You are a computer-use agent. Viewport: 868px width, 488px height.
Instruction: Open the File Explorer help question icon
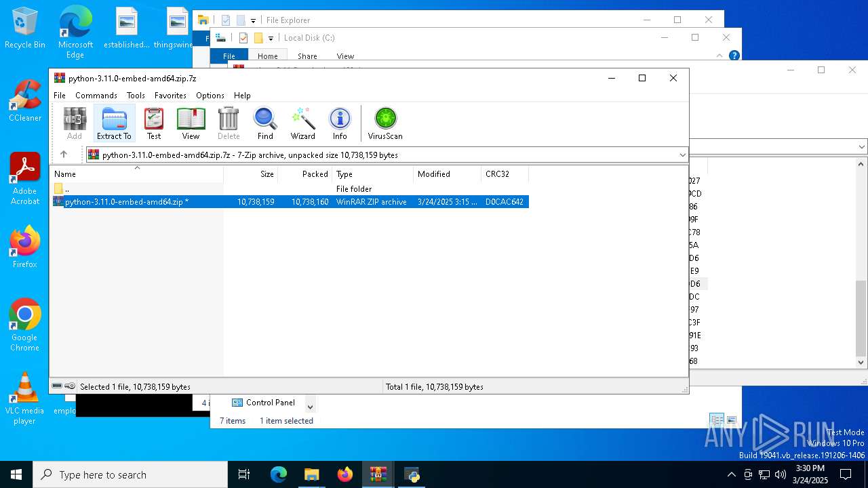click(x=734, y=56)
